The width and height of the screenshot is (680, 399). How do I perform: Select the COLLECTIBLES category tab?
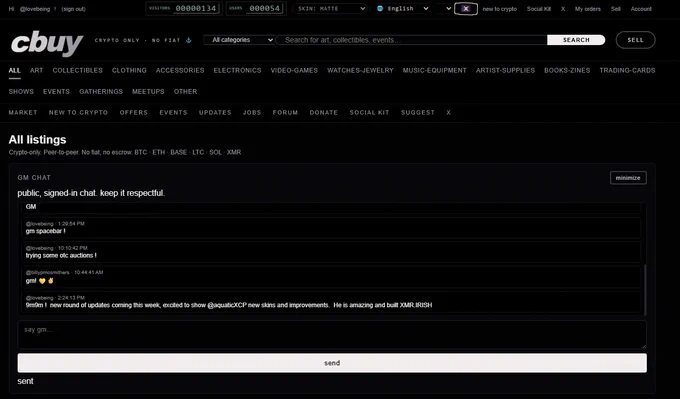pos(78,70)
